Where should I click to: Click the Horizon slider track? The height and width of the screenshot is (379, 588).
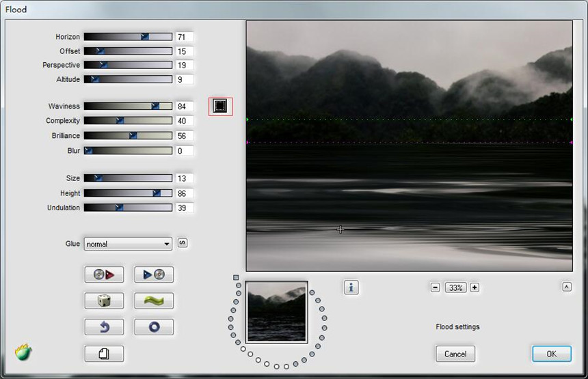click(128, 37)
